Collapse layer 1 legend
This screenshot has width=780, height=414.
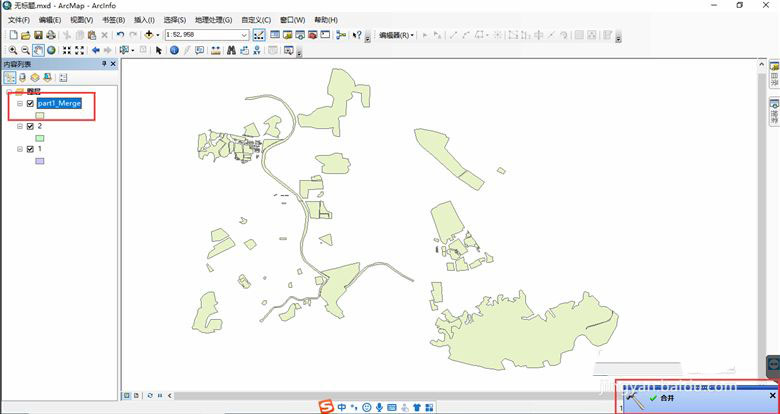click(x=20, y=149)
